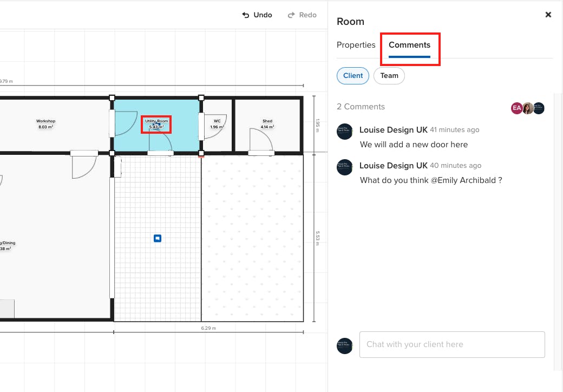
Task: Switch to the Properties tab
Action: pos(356,45)
